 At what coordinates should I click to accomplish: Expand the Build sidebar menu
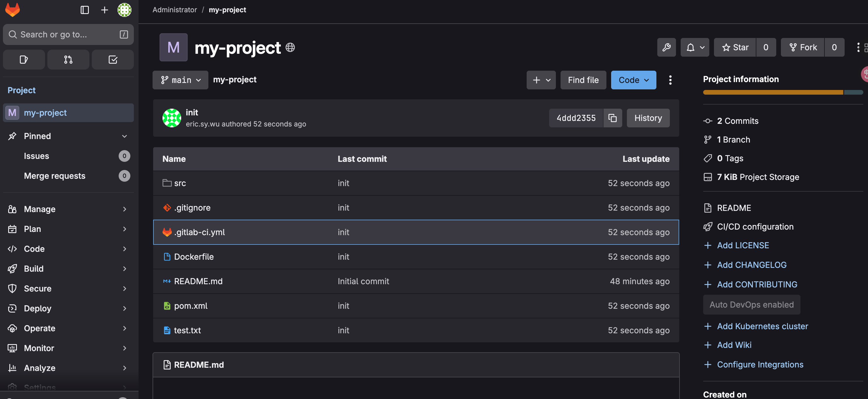click(x=34, y=269)
